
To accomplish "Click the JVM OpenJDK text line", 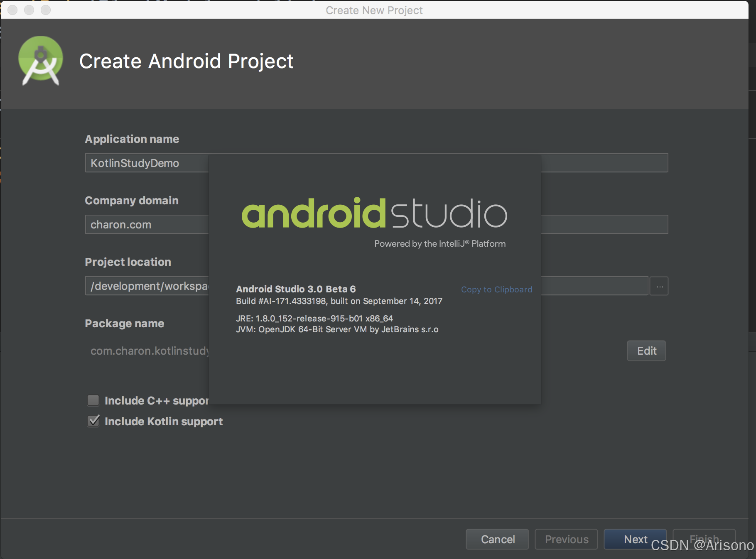I will tap(337, 329).
